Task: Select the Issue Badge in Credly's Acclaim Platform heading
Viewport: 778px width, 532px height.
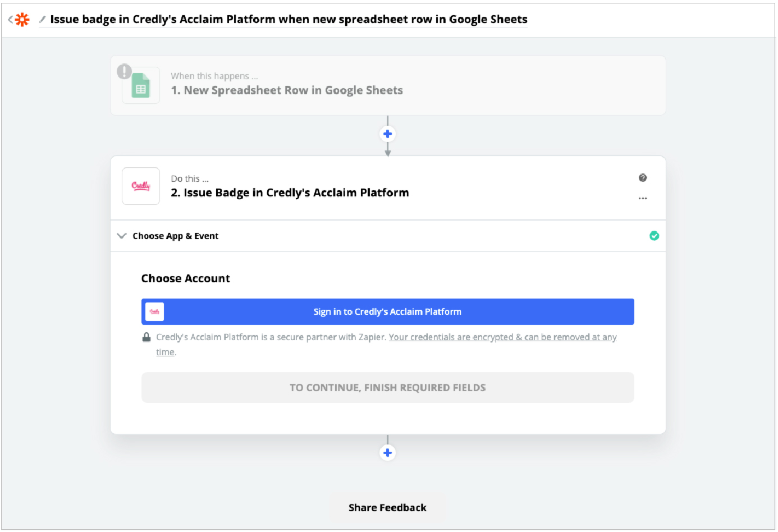Action: coord(290,192)
